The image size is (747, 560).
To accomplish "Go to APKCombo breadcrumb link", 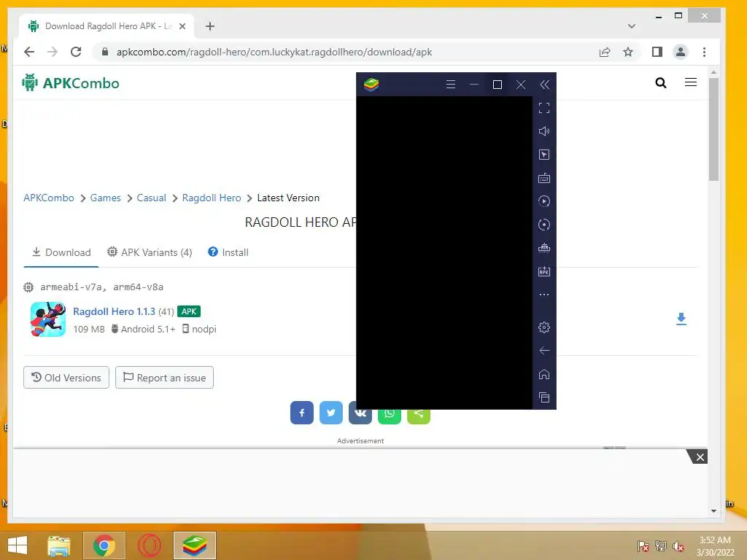I will (49, 198).
